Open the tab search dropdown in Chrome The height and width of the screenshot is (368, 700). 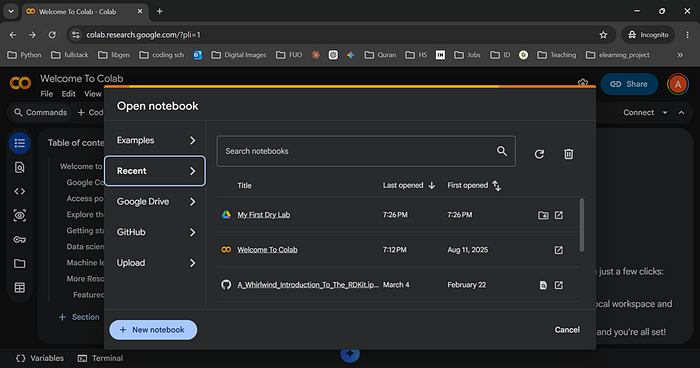coord(11,12)
